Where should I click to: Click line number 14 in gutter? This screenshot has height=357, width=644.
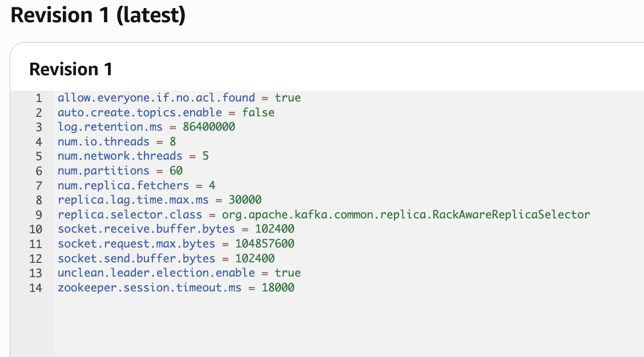(x=36, y=288)
